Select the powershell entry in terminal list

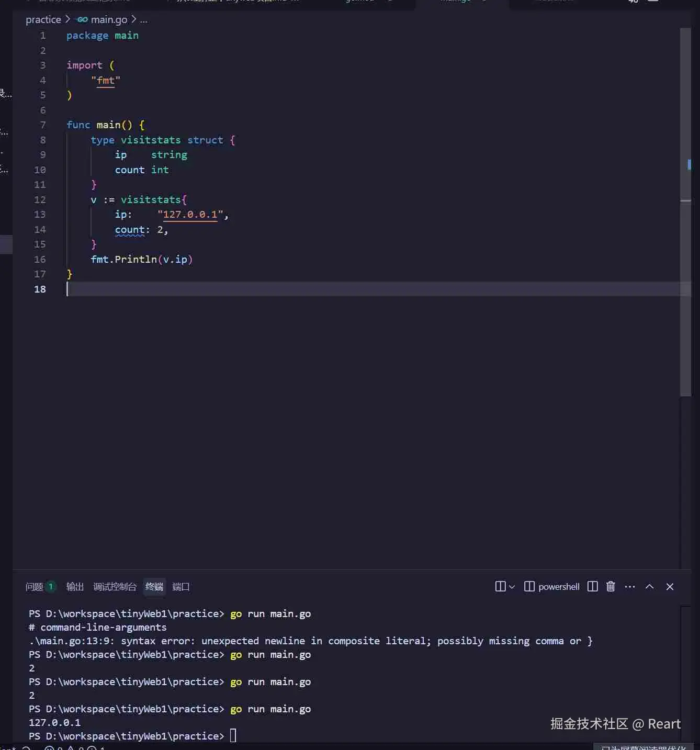click(558, 587)
